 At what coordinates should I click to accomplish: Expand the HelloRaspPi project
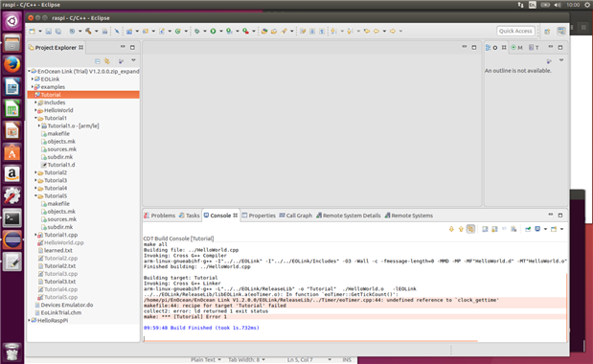(29, 321)
